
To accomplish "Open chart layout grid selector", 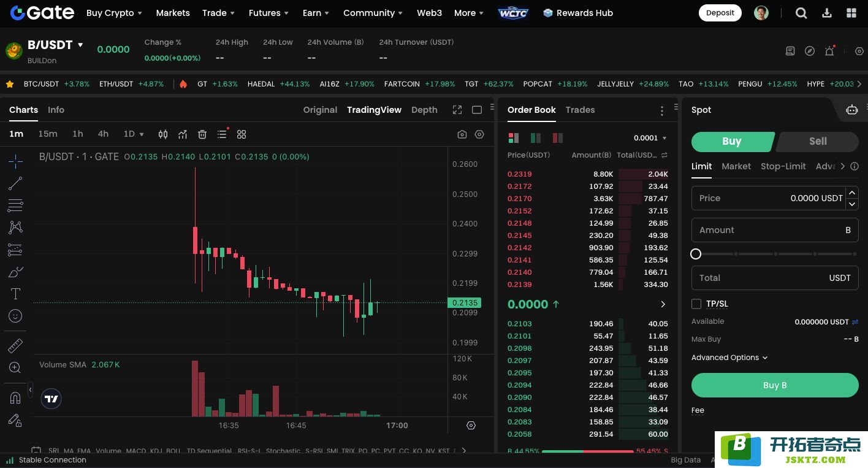I will point(242,134).
